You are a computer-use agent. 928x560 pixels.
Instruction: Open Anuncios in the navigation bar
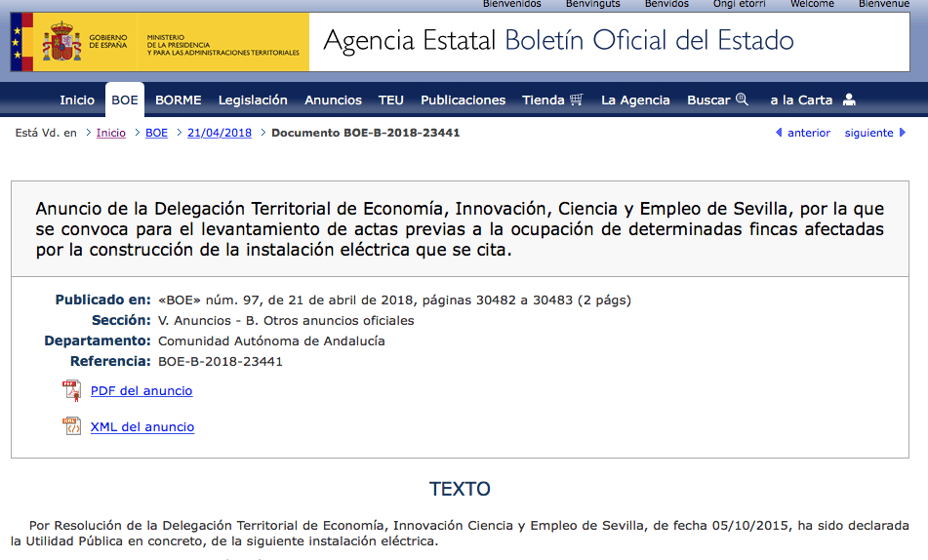333,100
